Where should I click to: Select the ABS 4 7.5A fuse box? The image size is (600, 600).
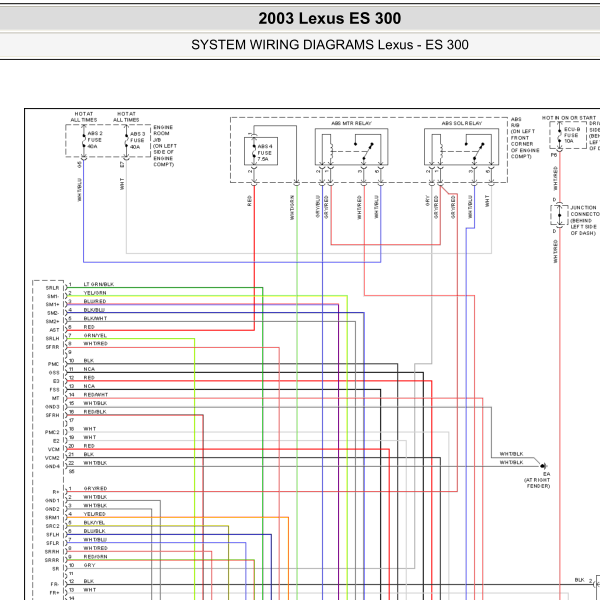point(261,152)
